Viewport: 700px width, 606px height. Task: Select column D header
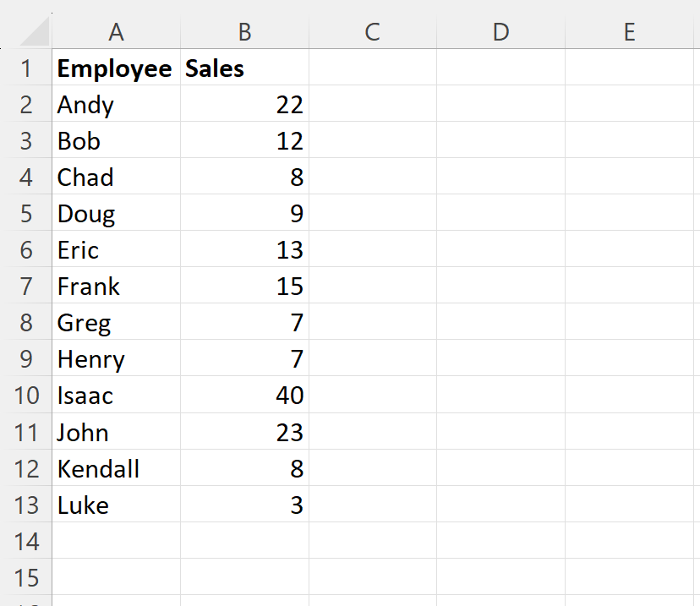point(500,31)
